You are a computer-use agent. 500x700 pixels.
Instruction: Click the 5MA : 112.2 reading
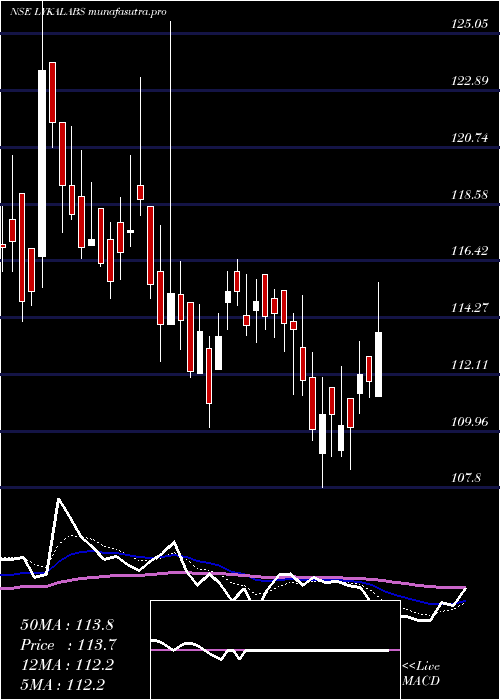click(63, 685)
